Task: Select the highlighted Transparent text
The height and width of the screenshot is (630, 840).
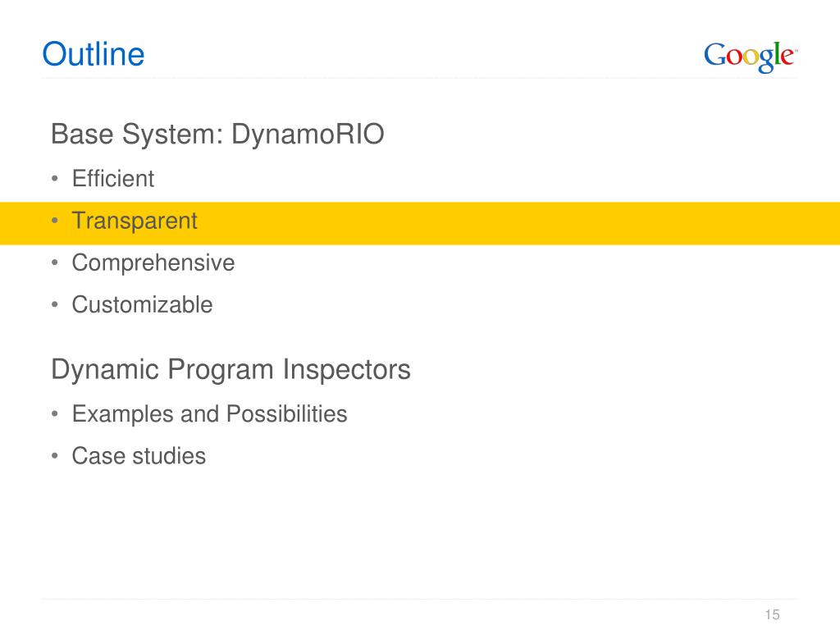Action: pyautogui.click(x=135, y=221)
